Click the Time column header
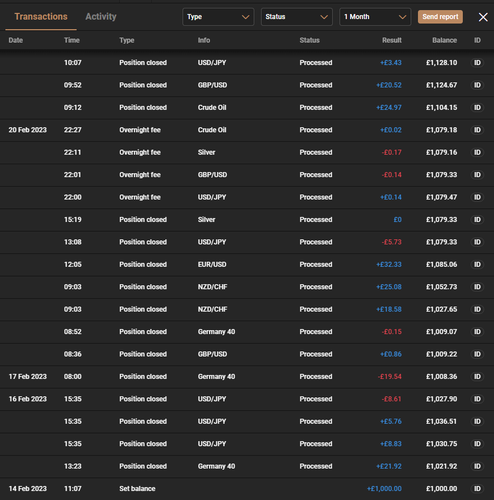Viewport: 494px width, 500px height. (72, 40)
